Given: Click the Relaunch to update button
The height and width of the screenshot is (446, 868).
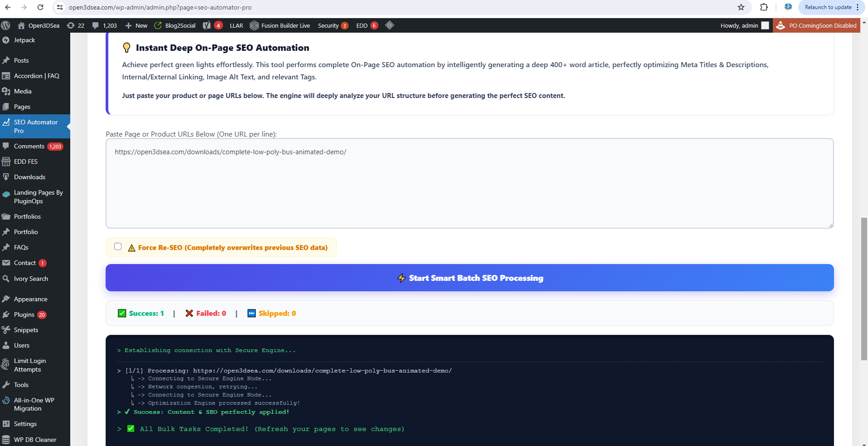Looking at the screenshot, I should [828, 7].
